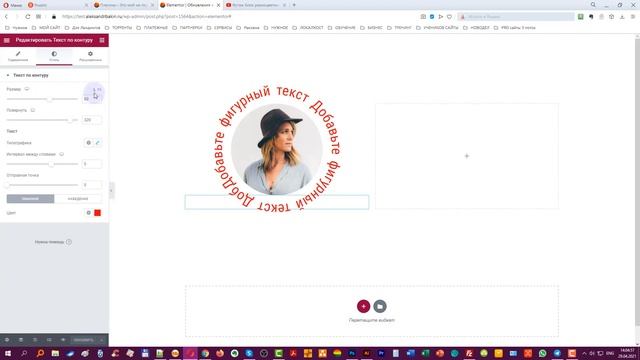
Task: Click the Отправная точка slider handle
Action: pyautogui.click(x=7, y=185)
